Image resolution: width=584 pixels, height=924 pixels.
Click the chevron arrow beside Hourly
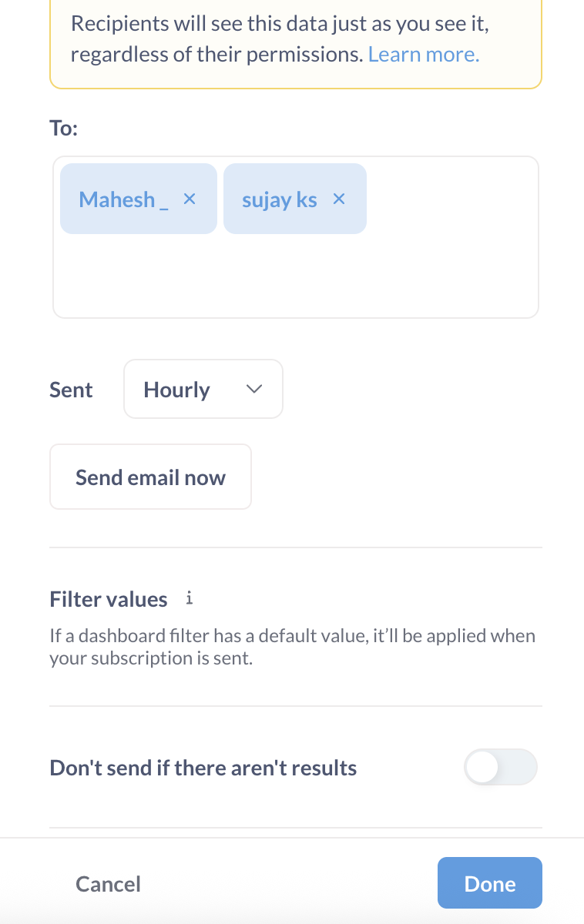point(253,390)
